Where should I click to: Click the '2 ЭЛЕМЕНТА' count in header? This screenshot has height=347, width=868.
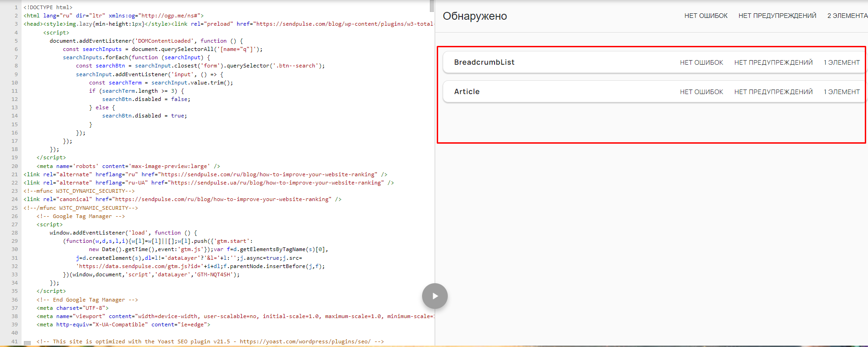point(847,16)
